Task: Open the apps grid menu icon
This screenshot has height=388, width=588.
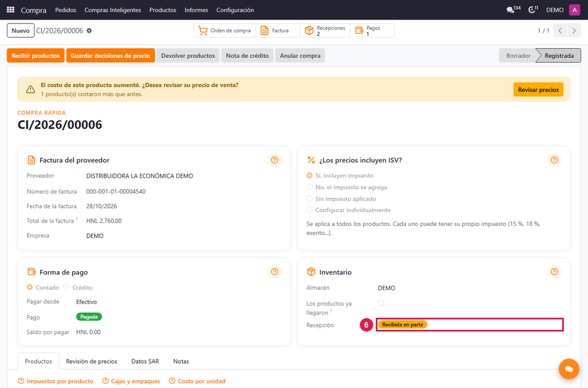Action: pyautogui.click(x=10, y=10)
